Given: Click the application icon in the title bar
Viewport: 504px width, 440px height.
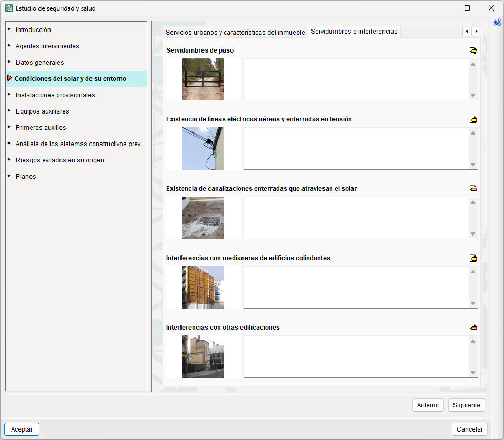Looking at the screenshot, I should tap(8, 8).
